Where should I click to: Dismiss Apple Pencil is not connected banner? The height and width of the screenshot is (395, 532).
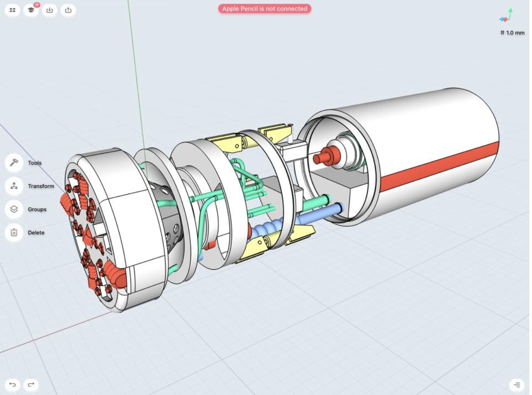(x=265, y=9)
